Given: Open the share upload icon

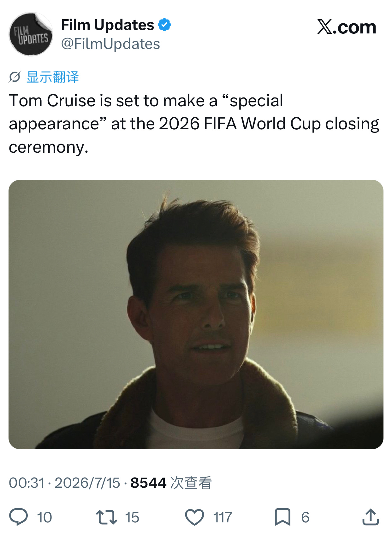Looking at the screenshot, I should pos(371,517).
